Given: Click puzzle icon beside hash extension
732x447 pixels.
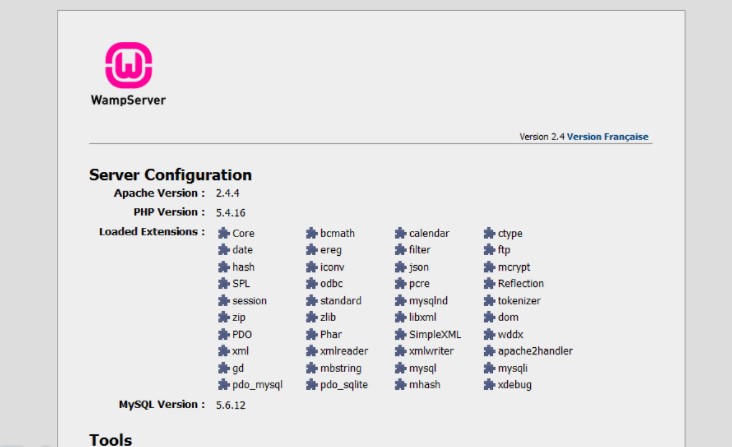Looking at the screenshot, I should click(x=224, y=267).
